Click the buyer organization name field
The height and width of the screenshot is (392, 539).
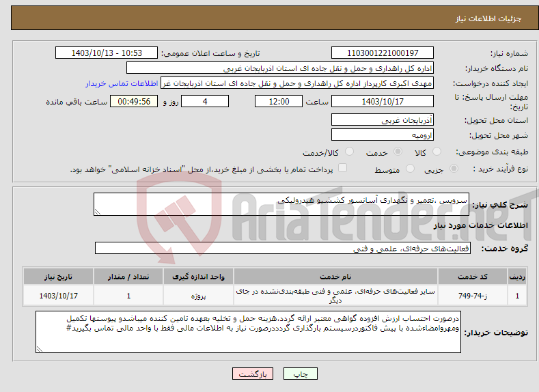point(280,68)
